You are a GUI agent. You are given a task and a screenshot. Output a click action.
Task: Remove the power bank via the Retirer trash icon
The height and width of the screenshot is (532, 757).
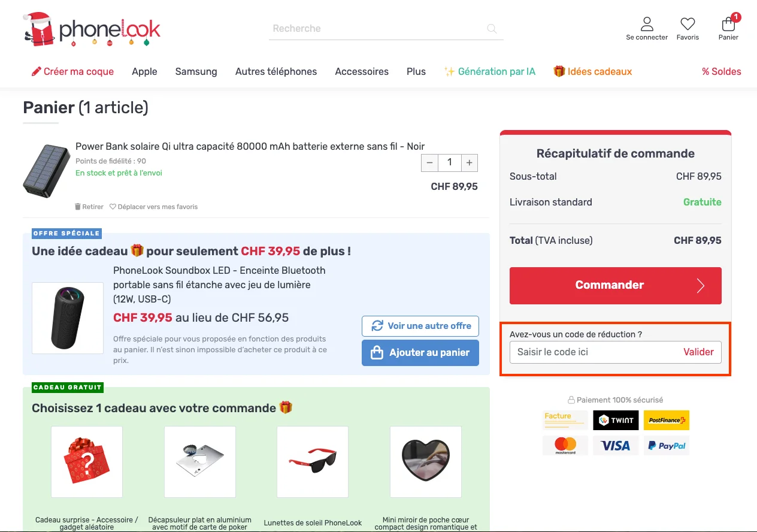coord(78,206)
